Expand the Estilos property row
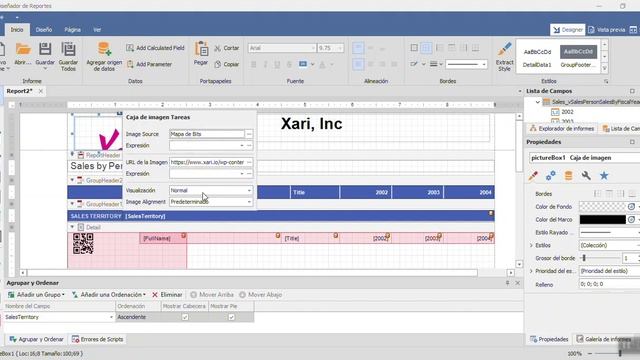This screenshot has height=360, width=640. coord(531,245)
